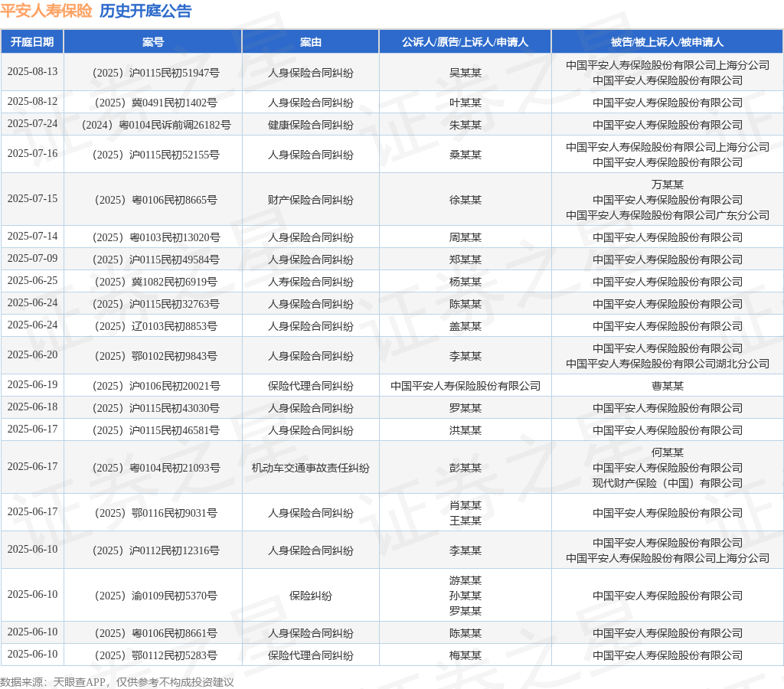
Task: Click the date 2025-08-12
Action: pos(32,102)
